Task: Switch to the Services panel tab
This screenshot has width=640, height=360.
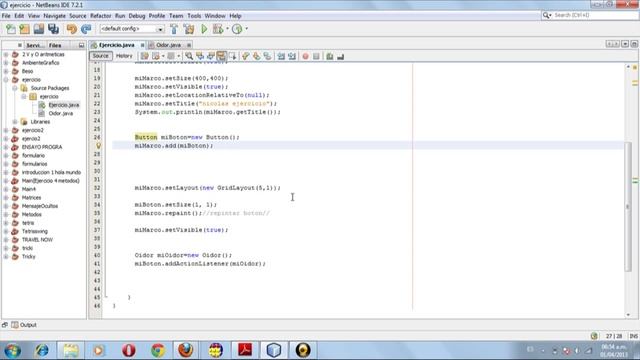Action: [35, 45]
